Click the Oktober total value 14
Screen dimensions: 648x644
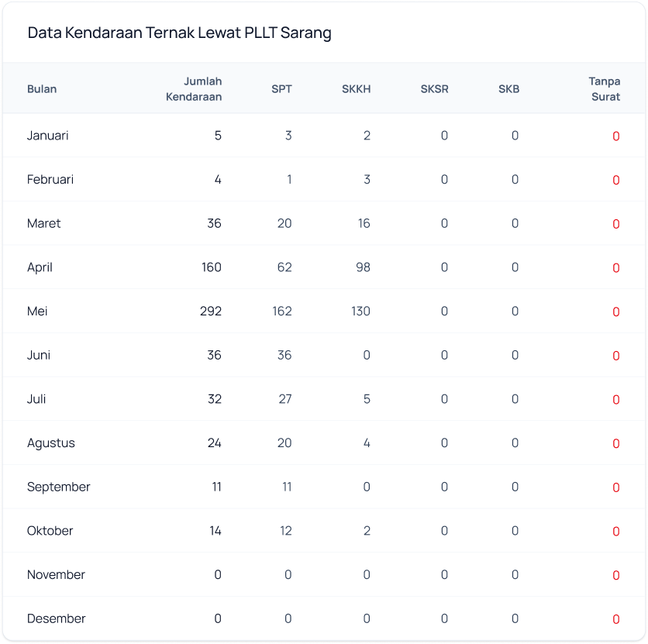[215, 531]
